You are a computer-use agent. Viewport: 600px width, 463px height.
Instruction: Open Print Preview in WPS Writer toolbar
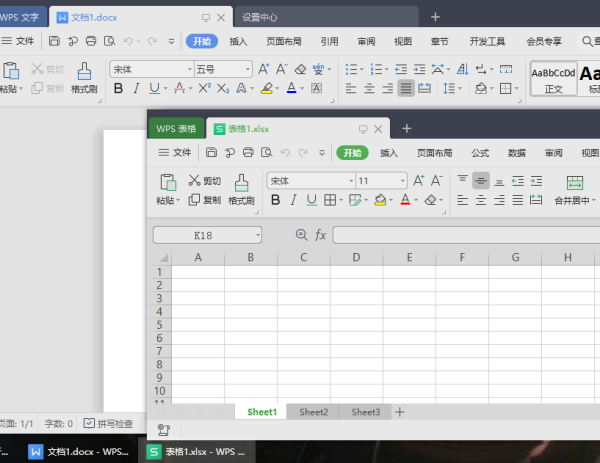point(109,41)
